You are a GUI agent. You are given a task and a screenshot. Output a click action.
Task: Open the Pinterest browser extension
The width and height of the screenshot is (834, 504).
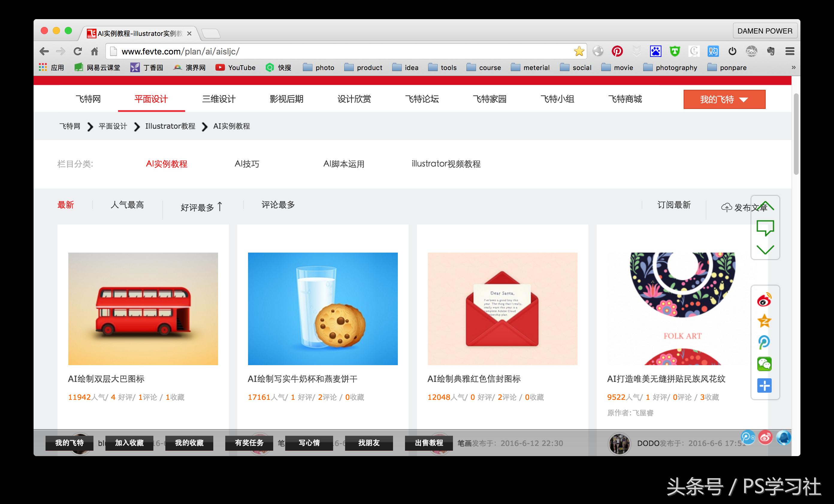(617, 51)
